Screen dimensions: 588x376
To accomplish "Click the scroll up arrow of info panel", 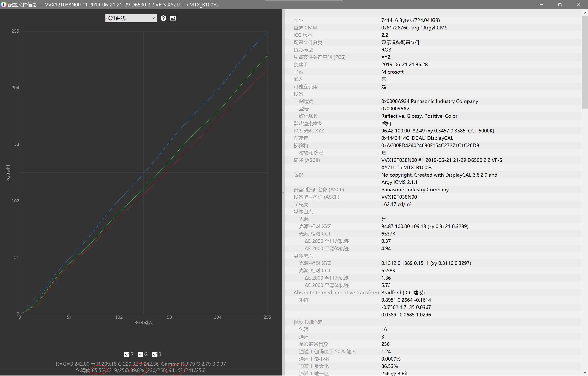I will point(585,13).
